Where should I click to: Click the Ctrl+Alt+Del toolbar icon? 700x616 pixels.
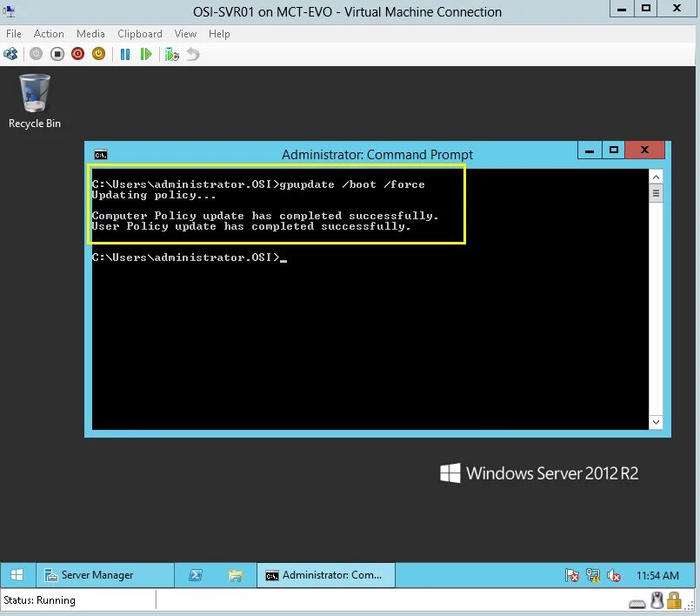coord(10,54)
